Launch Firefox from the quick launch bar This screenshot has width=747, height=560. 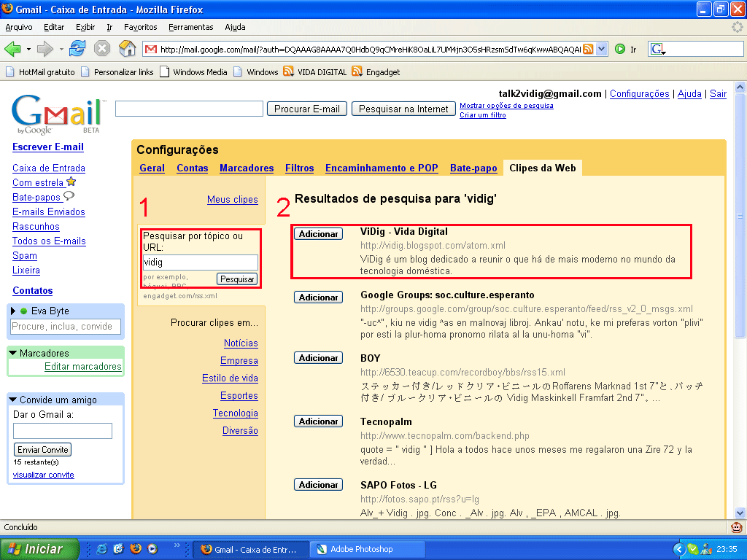pyautogui.click(x=136, y=549)
